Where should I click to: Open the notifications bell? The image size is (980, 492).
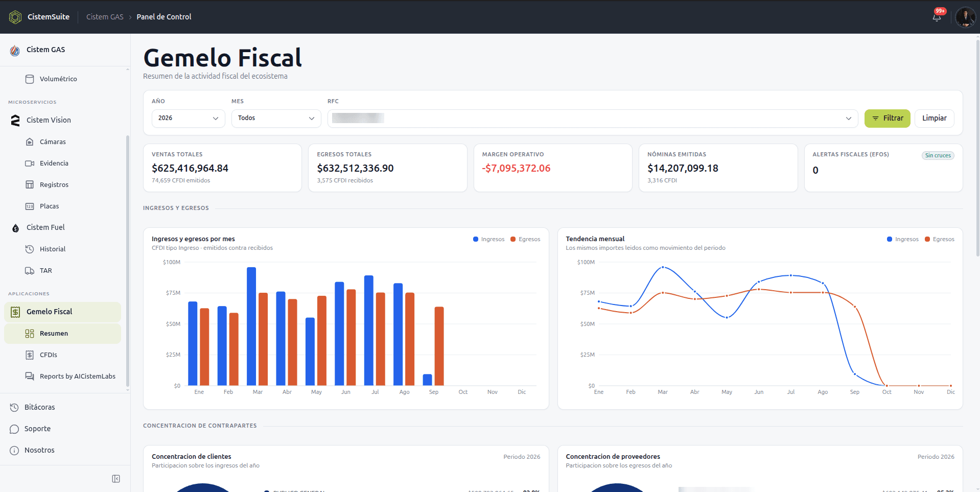[937, 17]
